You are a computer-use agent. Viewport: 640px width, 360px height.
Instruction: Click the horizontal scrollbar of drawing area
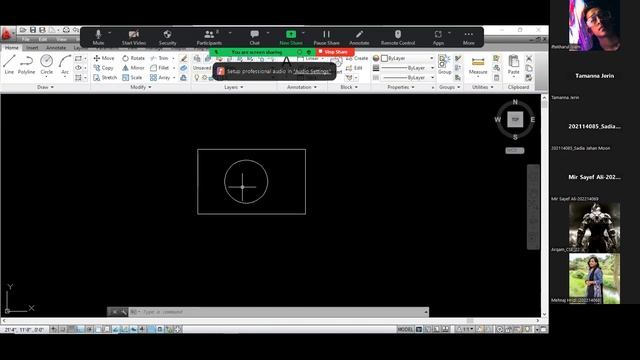pyautogui.click(x=271, y=321)
